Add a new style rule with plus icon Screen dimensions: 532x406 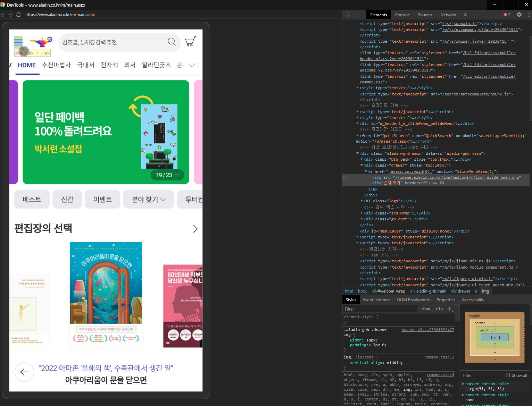(449, 309)
